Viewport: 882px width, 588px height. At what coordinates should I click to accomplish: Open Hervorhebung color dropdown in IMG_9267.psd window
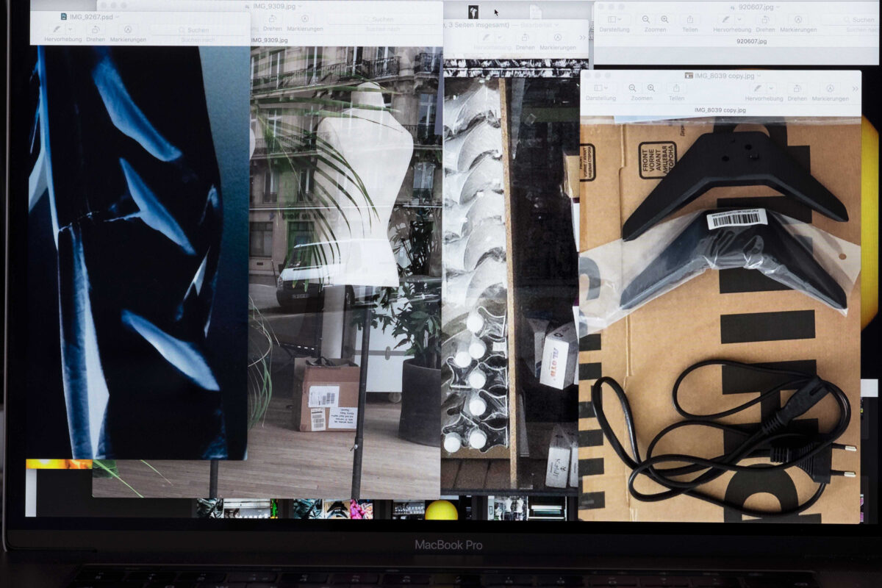coord(70,29)
